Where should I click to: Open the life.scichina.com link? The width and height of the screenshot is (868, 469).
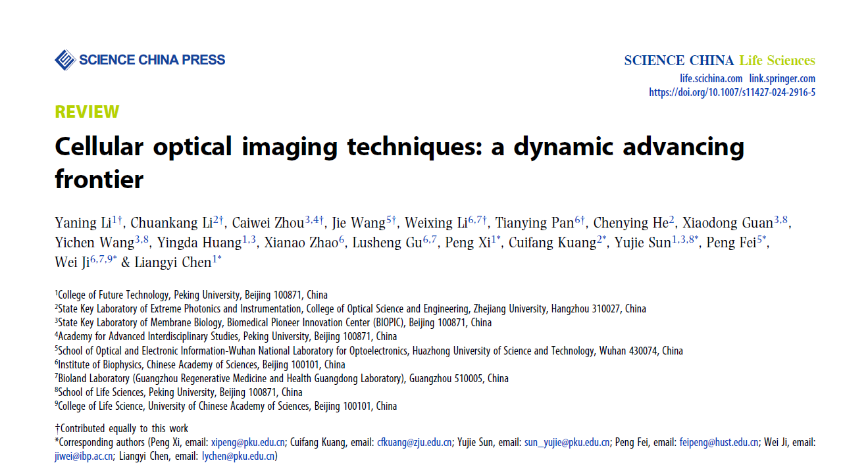click(x=711, y=78)
